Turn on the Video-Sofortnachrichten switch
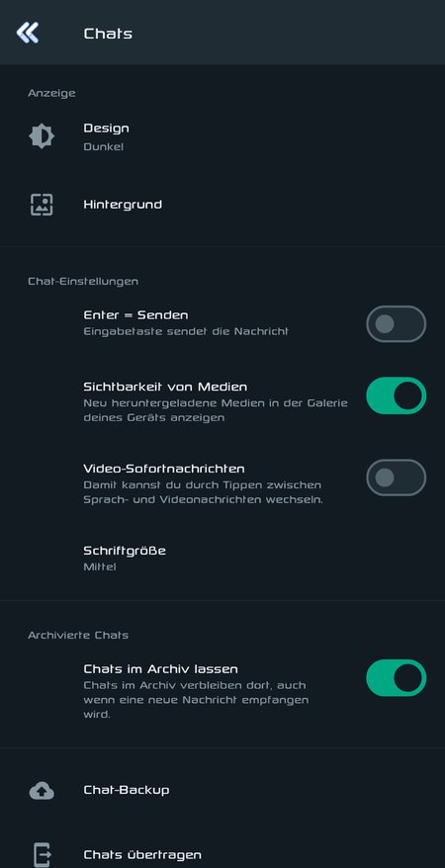 [397, 477]
